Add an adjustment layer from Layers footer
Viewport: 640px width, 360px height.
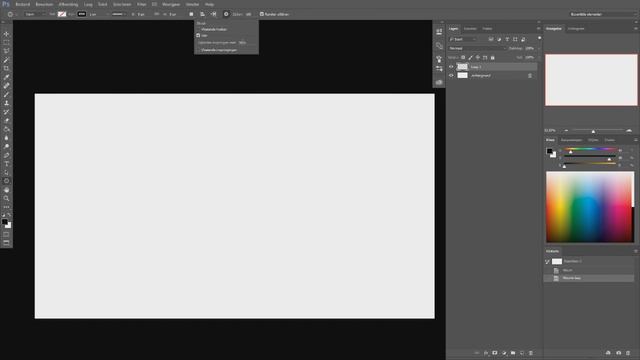(504, 353)
